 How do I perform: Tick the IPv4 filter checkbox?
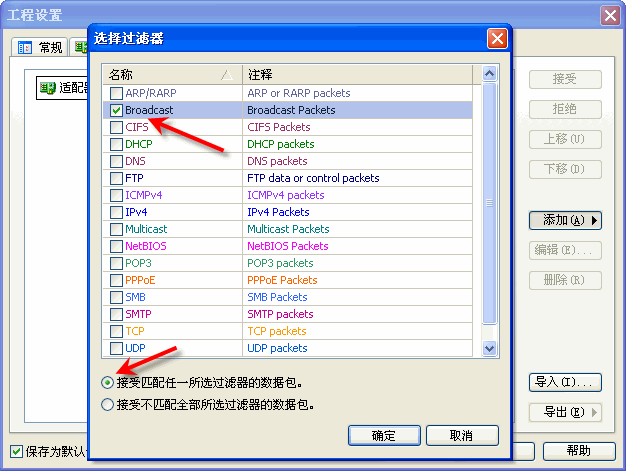[x=116, y=212]
